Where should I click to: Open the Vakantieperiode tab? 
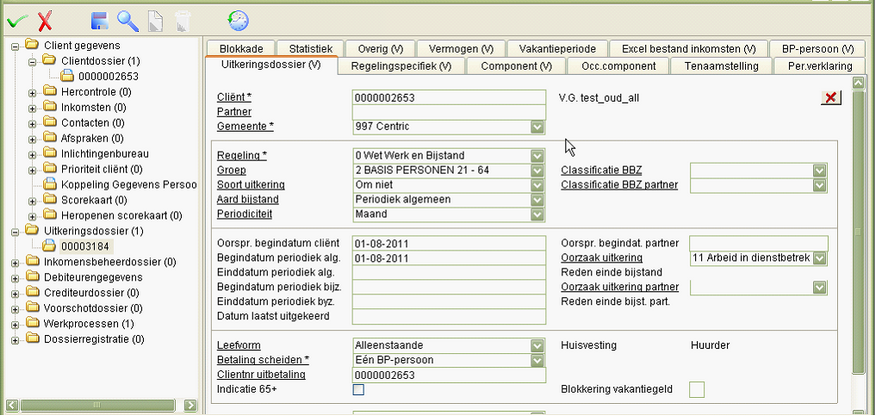tap(557, 49)
